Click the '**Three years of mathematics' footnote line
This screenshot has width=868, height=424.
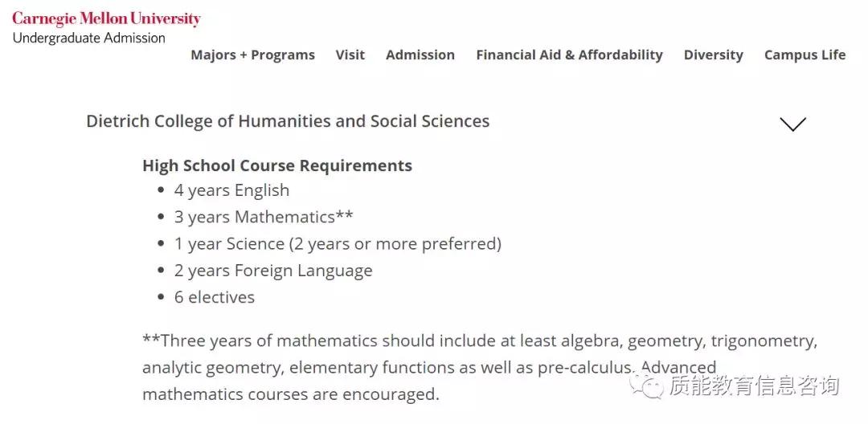point(479,340)
